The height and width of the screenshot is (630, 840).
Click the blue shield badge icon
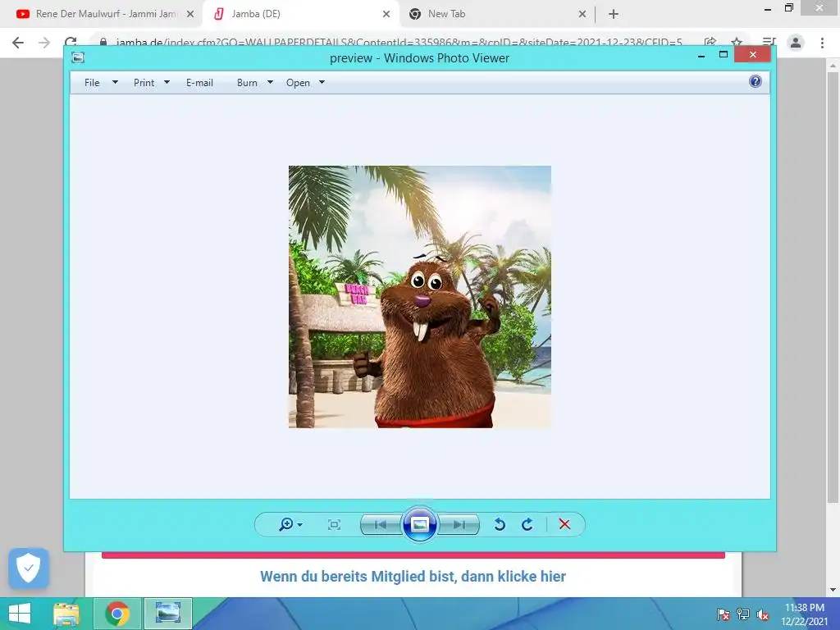click(x=29, y=568)
